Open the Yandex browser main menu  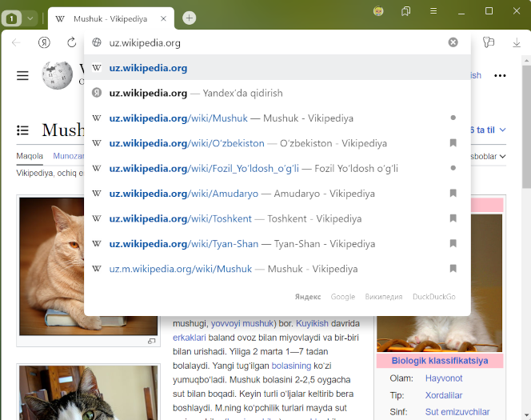point(433,11)
